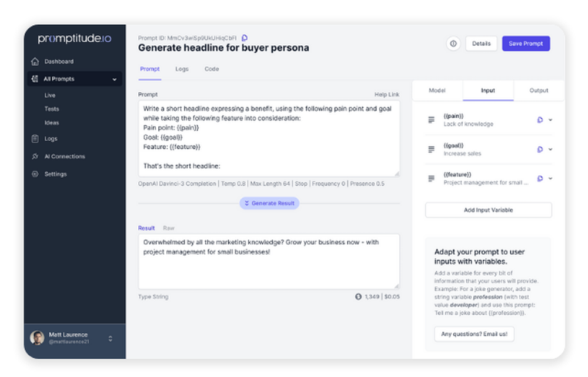Expand the {{pain}} variable options

point(551,120)
